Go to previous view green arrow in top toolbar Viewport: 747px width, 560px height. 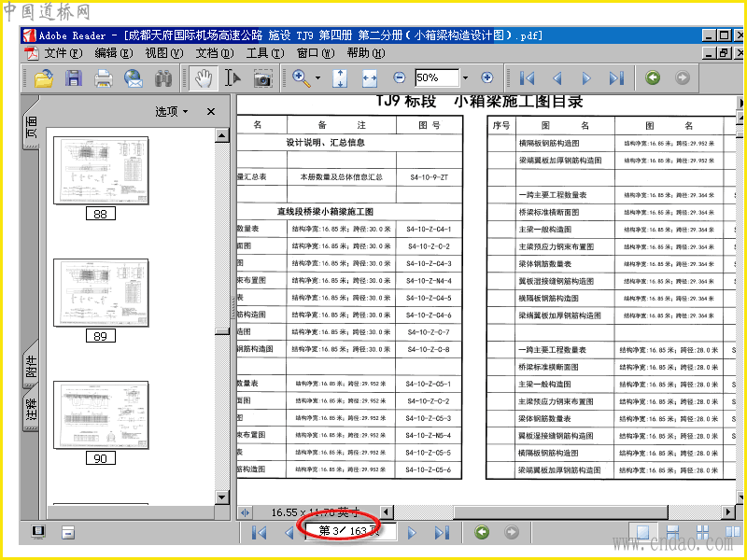pos(653,77)
